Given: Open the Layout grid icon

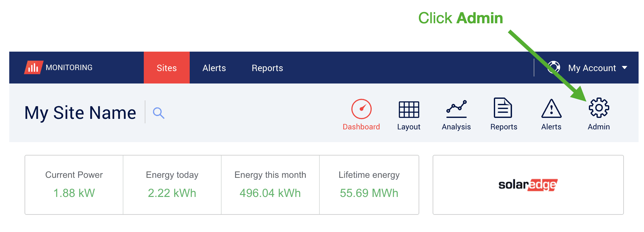Looking at the screenshot, I should coord(409,109).
